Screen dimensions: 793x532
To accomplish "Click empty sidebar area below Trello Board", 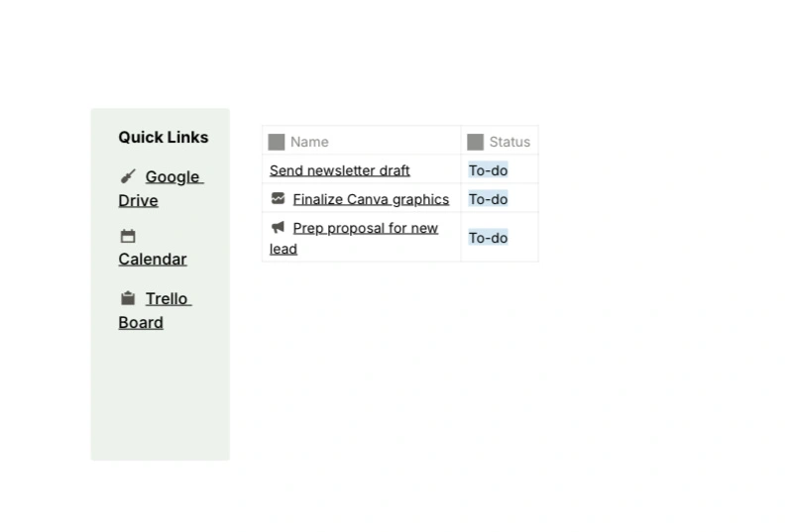I will (x=160, y=396).
